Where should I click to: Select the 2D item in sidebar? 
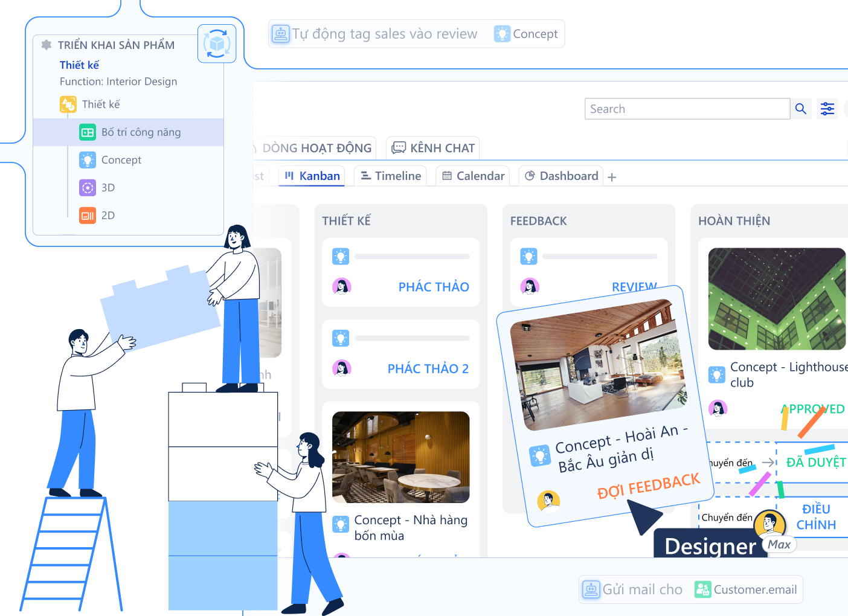click(x=108, y=216)
